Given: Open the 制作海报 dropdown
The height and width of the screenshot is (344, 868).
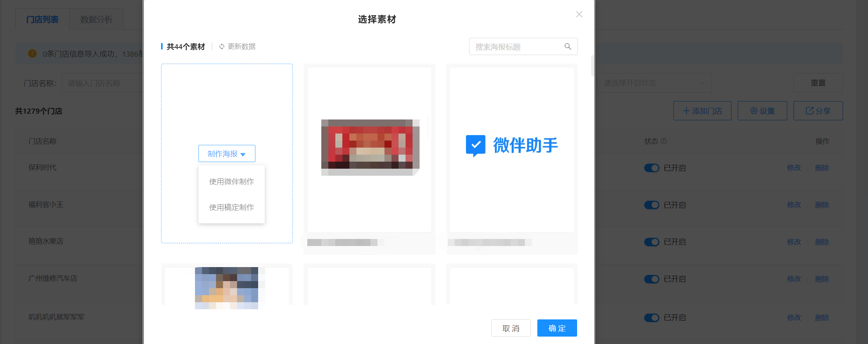Looking at the screenshot, I should click(x=227, y=153).
